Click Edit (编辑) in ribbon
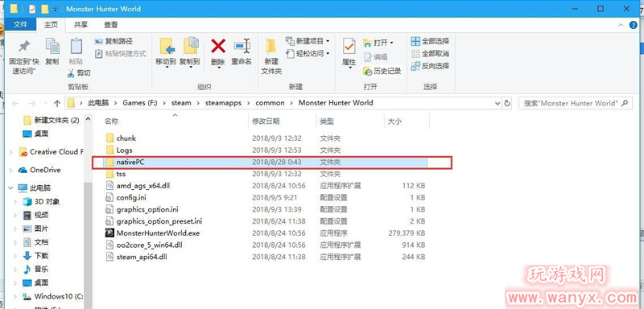Image resolution: width=644 pixels, height=309 pixels. pos(375,57)
